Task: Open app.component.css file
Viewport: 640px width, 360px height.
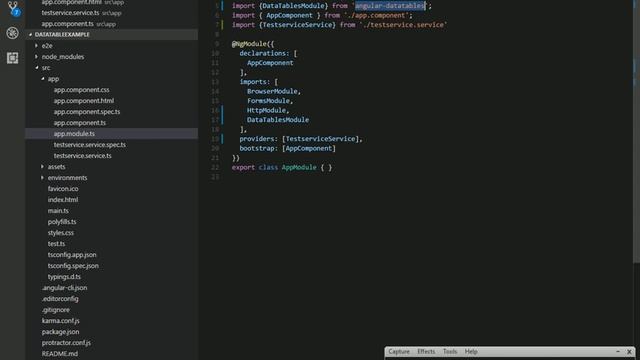Action: point(81,90)
